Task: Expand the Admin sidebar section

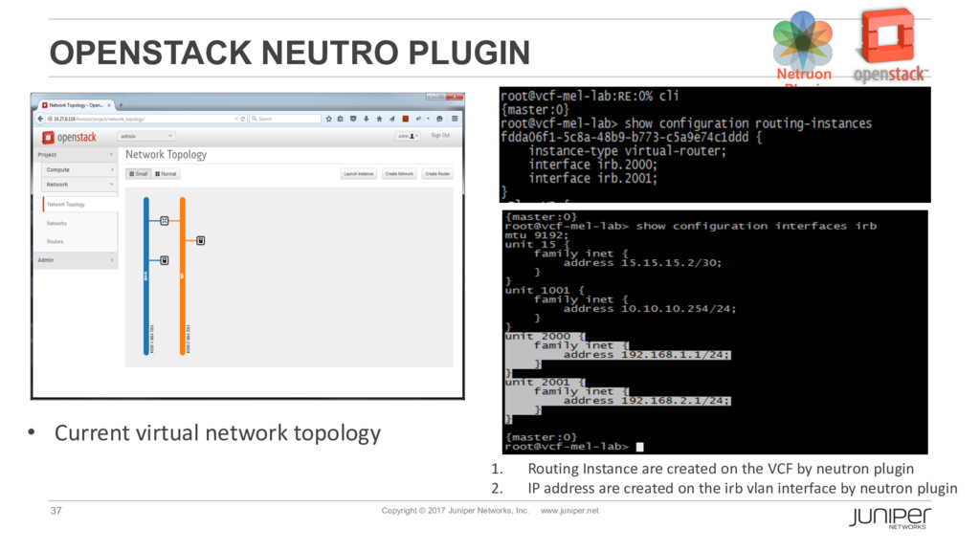Action: tap(77, 260)
